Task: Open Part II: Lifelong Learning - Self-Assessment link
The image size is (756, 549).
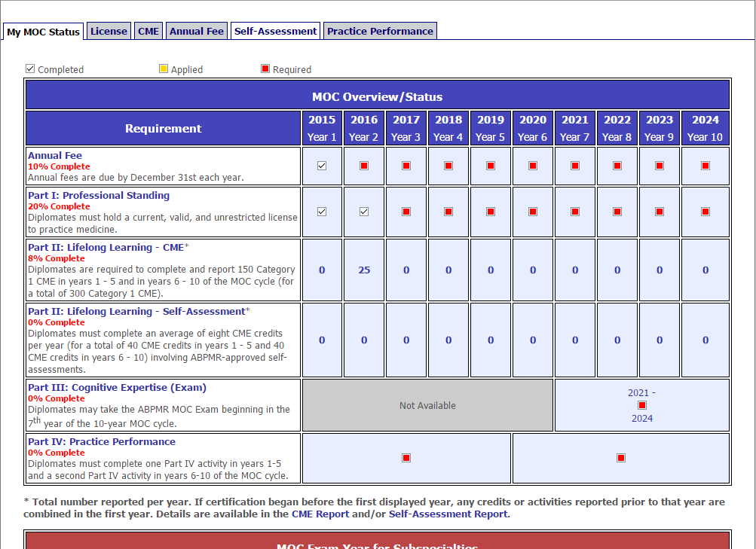Action: 137,312
